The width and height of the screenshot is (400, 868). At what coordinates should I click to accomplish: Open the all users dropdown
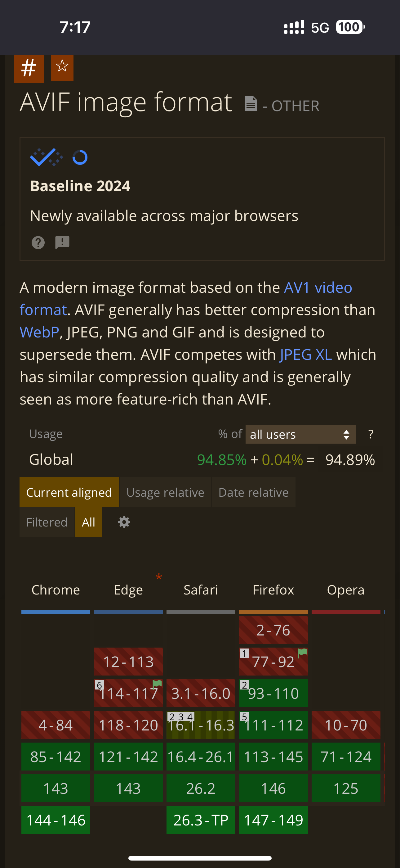(300, 434)
